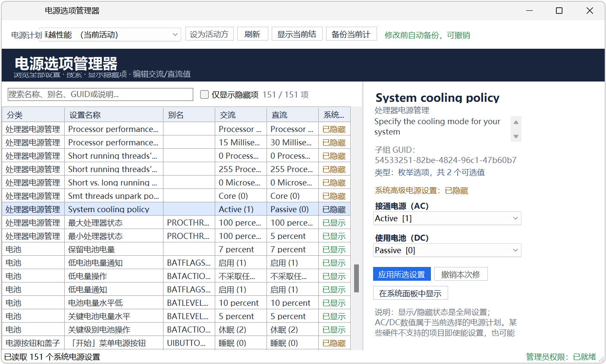Click the 设为活动方 button
The width and height of the screenshot is (606, 364).
[x=209, y=34]
